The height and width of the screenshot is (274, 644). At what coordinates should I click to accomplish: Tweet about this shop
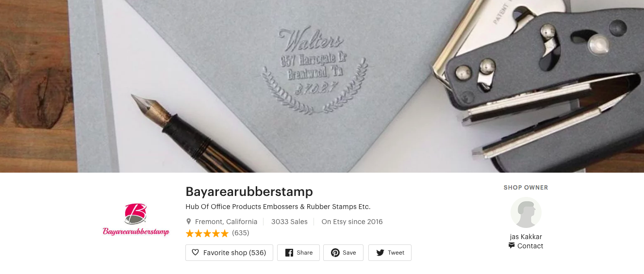coord(390,253)
